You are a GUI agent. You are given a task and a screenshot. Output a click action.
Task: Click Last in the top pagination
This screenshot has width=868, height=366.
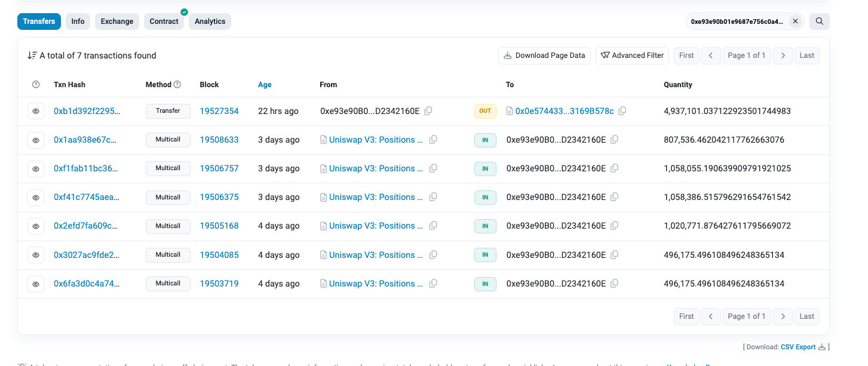807,56
